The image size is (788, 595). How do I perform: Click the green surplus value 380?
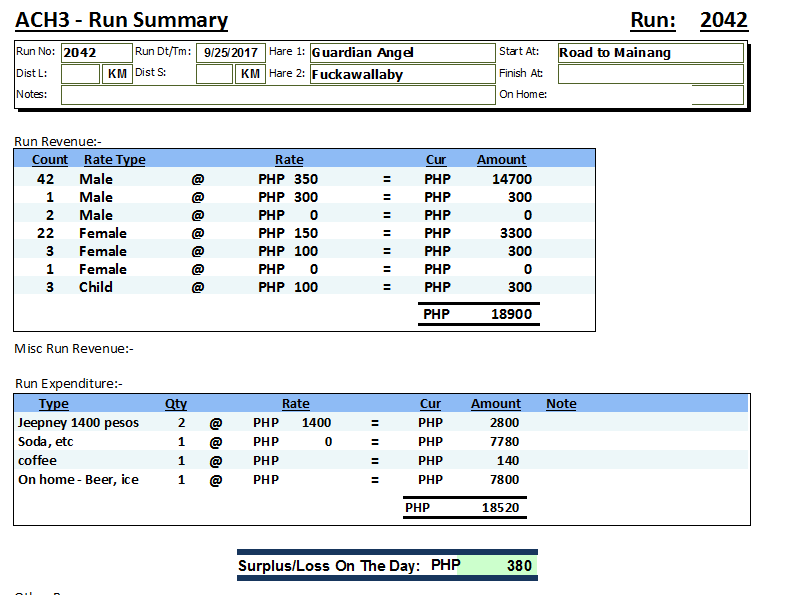[x=518, y=565]
